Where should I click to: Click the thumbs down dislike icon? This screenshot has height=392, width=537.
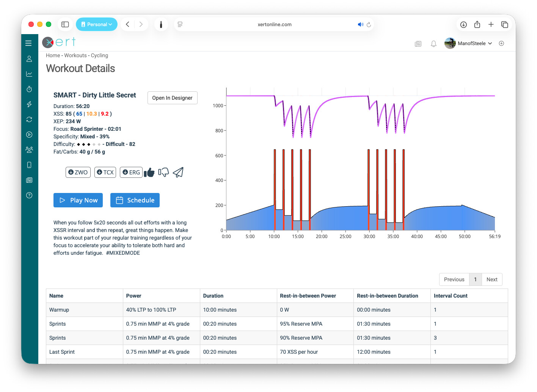pos(163,172)
